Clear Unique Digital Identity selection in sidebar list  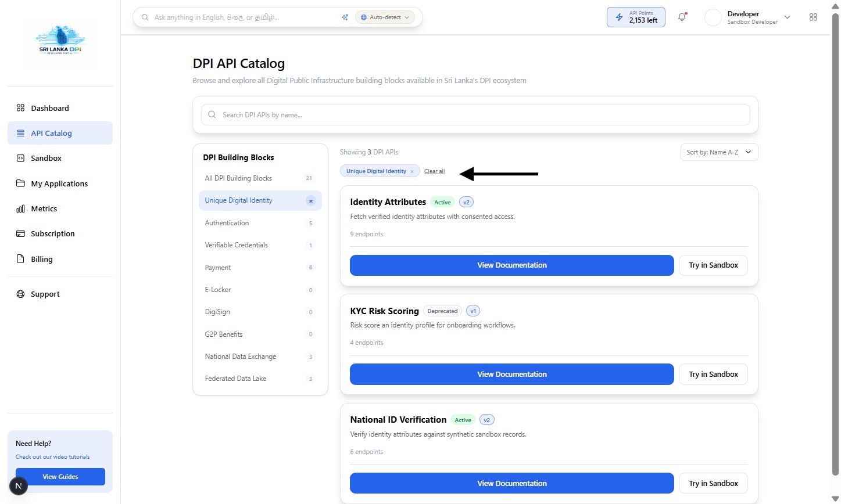click(x=311, y=201)
